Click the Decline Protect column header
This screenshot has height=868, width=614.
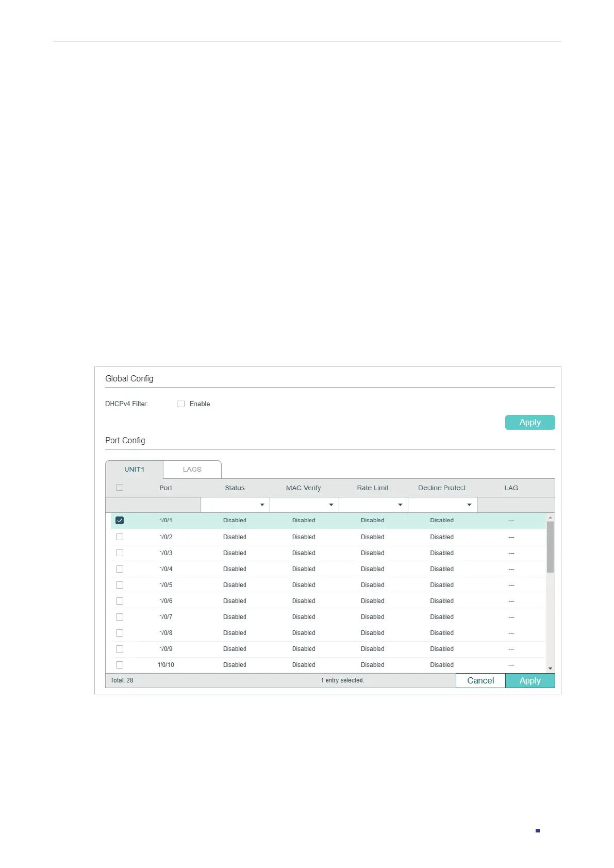click(442, 488)
